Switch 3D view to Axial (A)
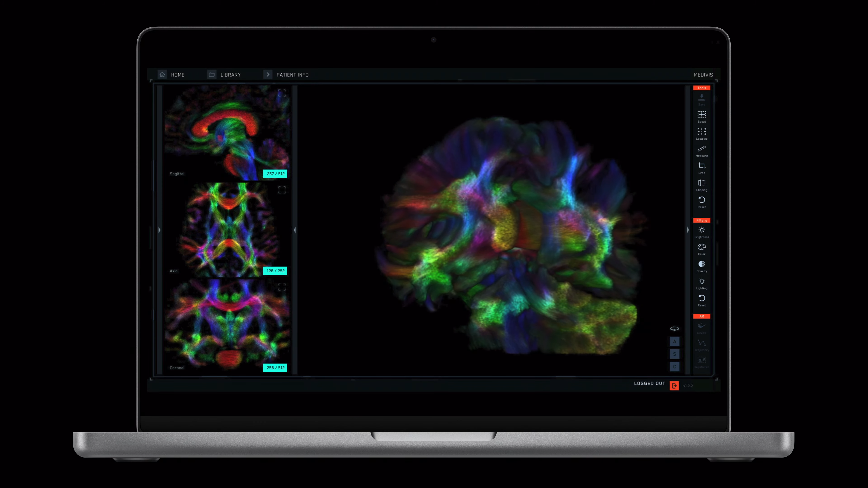The height and width of the screenshot is (488, 868). tap(674, 342)
